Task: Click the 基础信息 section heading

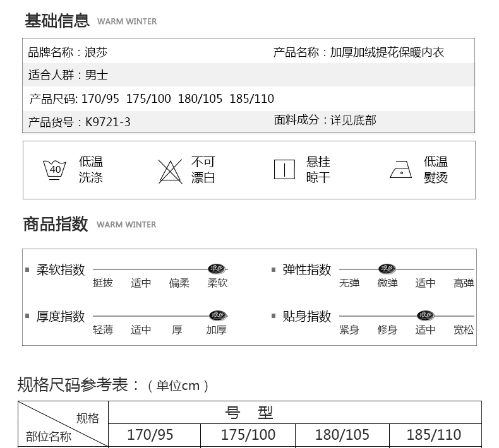Action: pos(57,21)
